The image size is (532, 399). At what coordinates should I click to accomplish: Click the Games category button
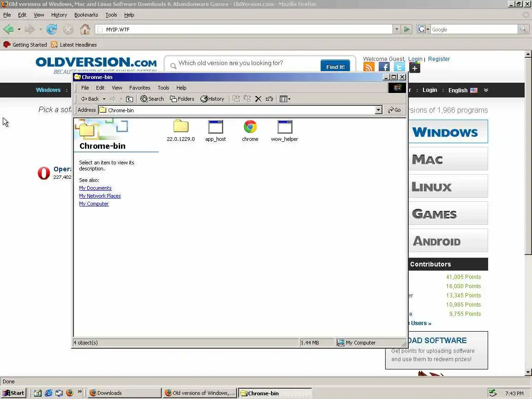click(x=448, y=213)
